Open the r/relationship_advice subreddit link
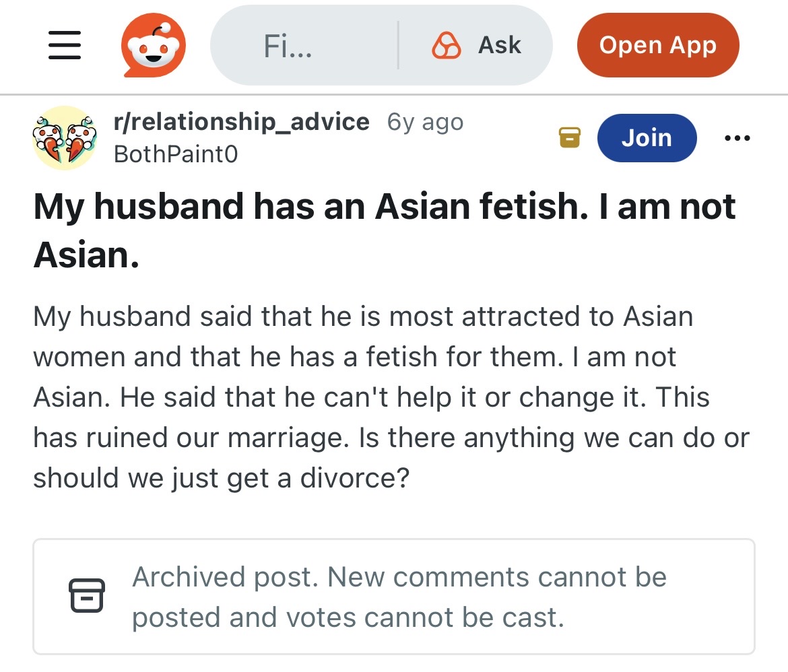The width and height of the screenshot is (788, 672). [241, 122]
